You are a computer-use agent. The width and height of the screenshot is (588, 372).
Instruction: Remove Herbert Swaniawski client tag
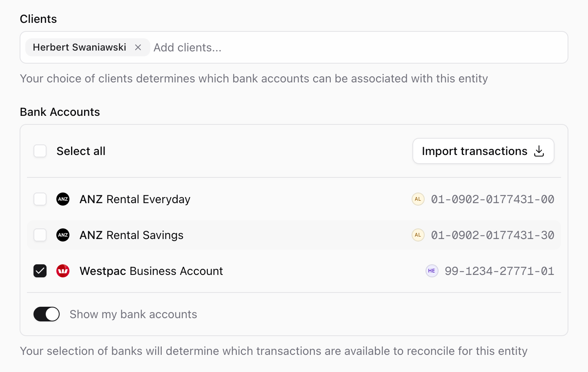[x=138, y=47]
